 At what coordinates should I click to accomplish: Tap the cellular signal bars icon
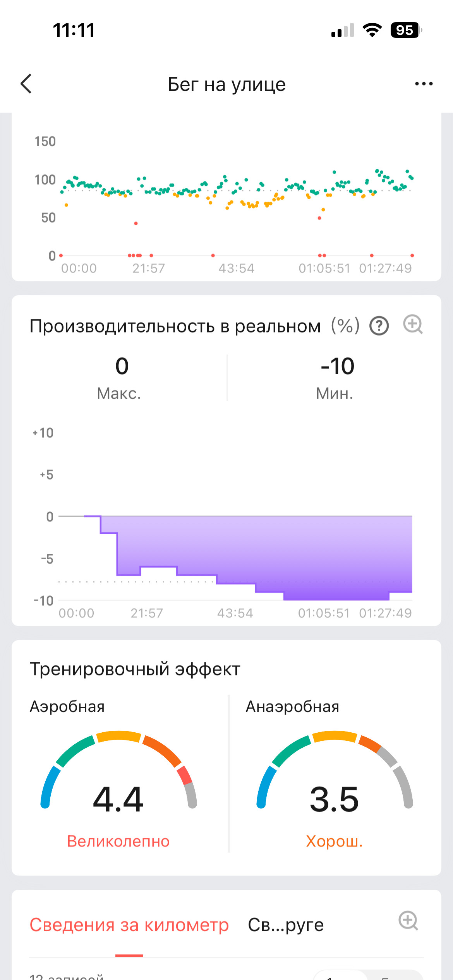click(343, 30)
